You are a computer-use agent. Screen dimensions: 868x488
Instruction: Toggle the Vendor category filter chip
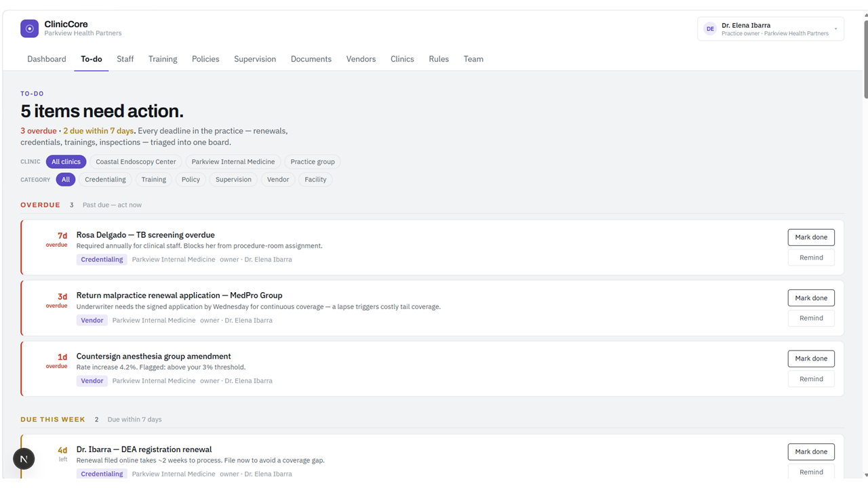tap(278, 180)
